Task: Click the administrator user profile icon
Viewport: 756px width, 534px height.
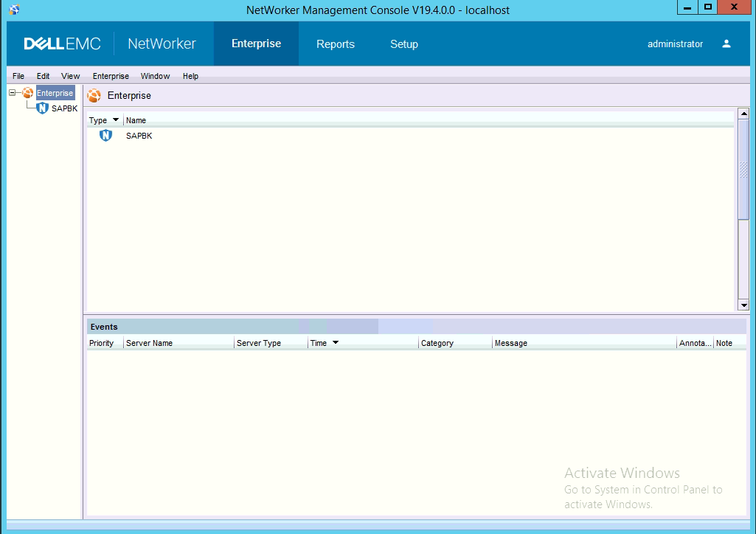Action: pyautogui.click(x=726, y=44)
